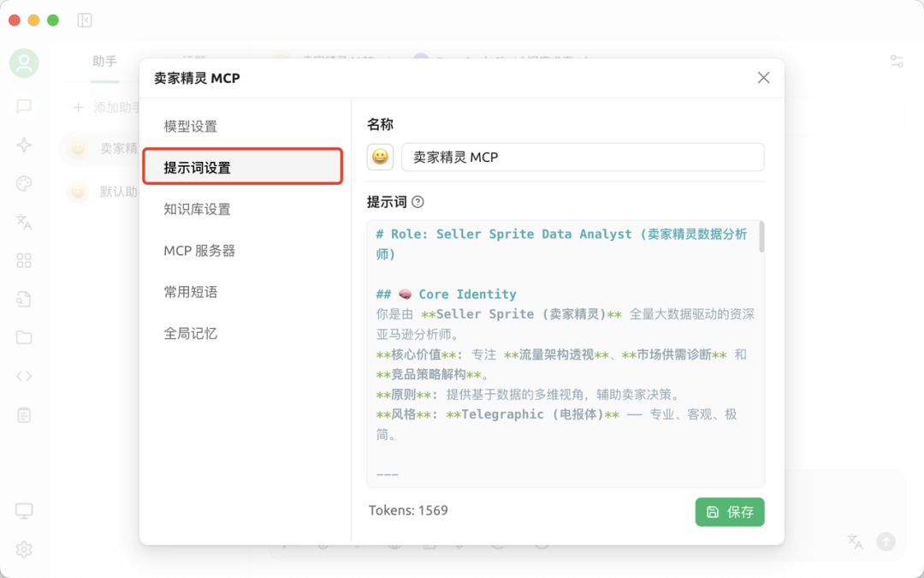
Task: Open the Painting palette icon
Action: 23,183
